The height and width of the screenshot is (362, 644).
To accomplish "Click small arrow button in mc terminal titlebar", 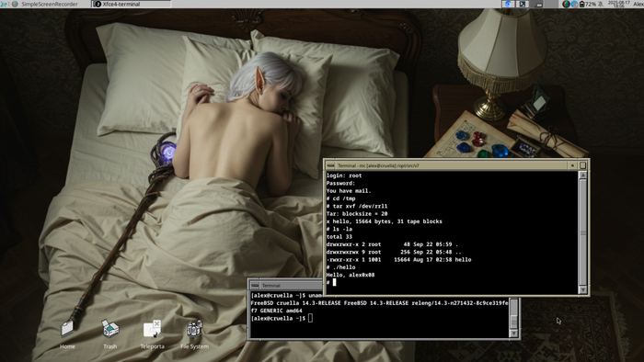I will 572,165.
